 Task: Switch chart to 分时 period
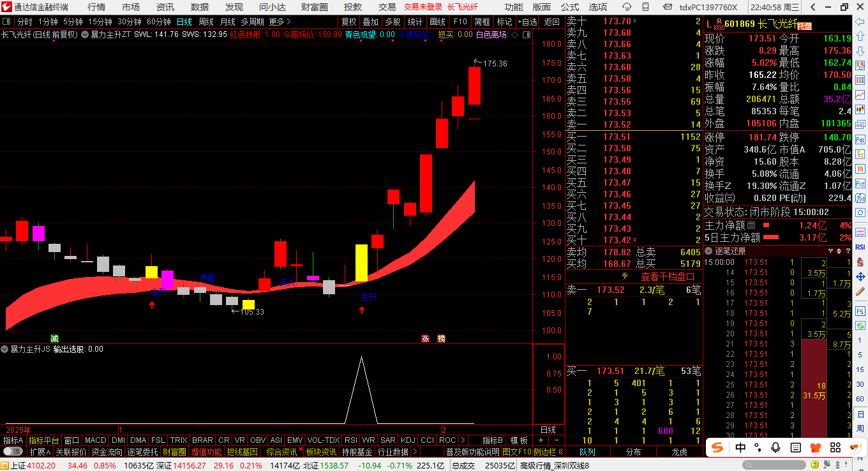point(24,22)
